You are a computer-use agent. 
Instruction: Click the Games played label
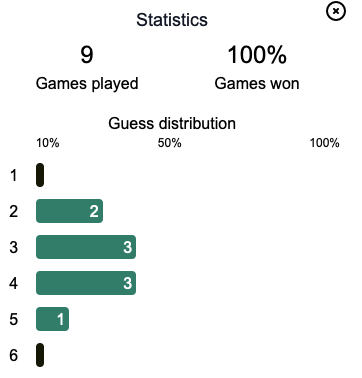[x=87, y=84]
